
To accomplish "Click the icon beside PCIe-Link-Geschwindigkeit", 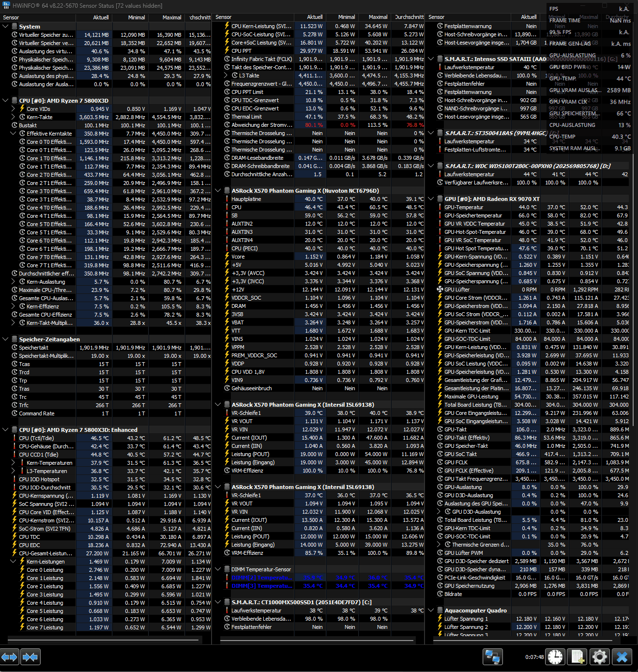I will point(440,578).
